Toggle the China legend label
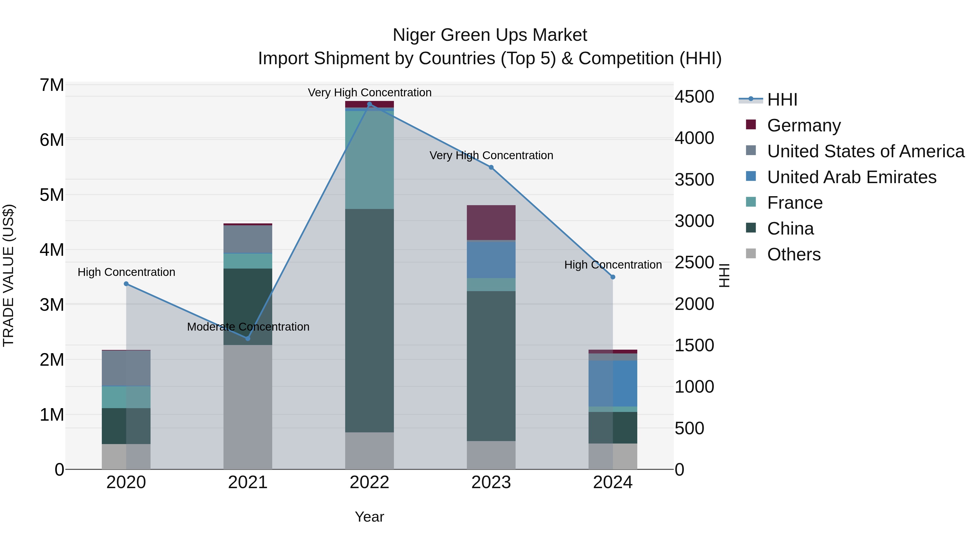980x551 pixels. 791,229
